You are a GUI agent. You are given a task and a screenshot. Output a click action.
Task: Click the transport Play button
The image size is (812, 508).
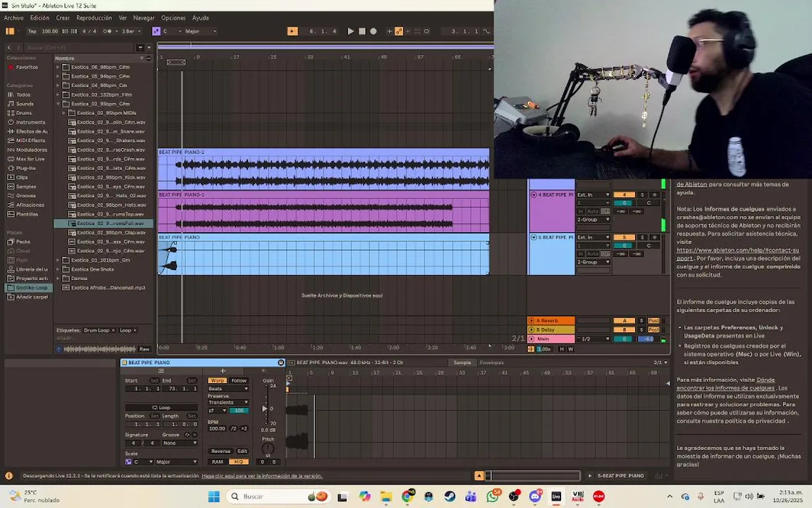350,31
